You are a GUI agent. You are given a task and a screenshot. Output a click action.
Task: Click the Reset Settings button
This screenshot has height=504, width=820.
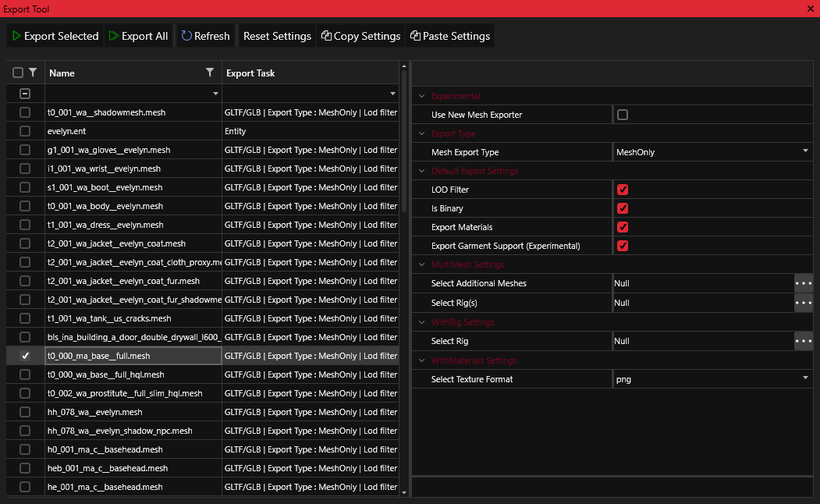pos(277,36)
